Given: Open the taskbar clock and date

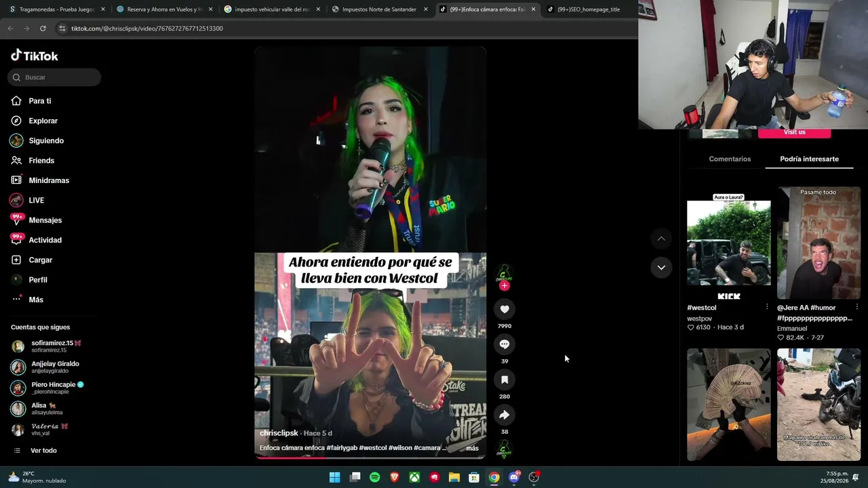Looking at the screenshot, I should (833, 477).
